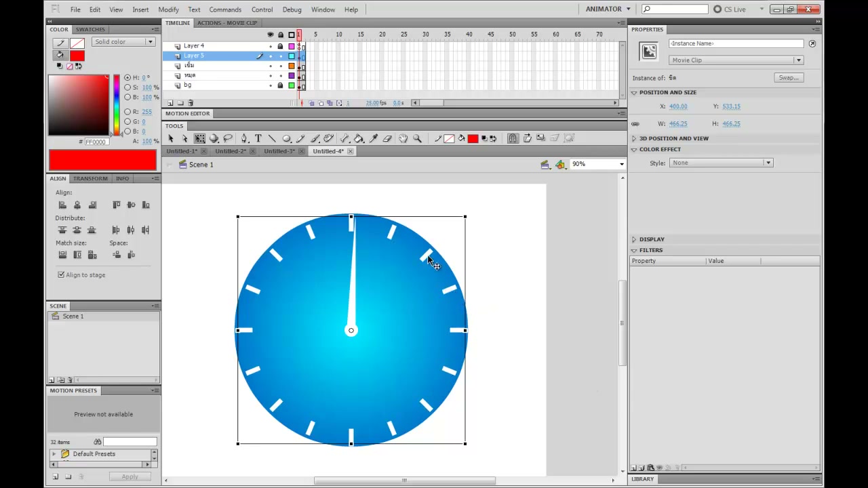Select the Brush tool

pos(315,138)
